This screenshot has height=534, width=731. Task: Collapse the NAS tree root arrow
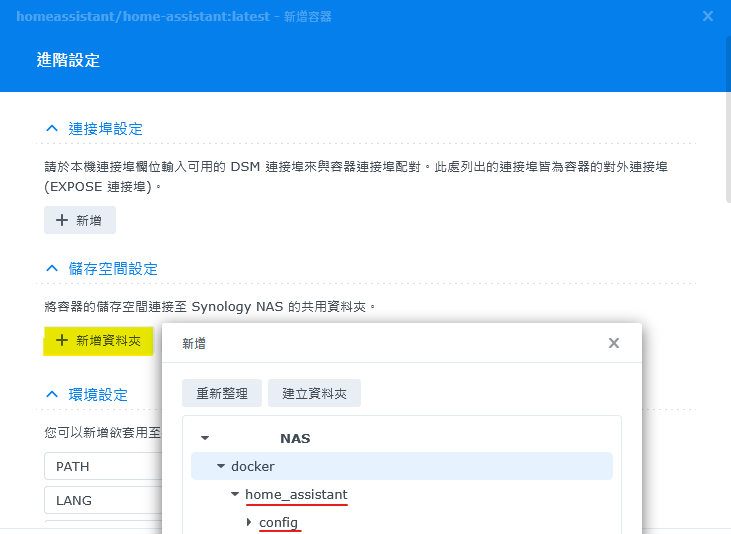(x=205, y=438)
